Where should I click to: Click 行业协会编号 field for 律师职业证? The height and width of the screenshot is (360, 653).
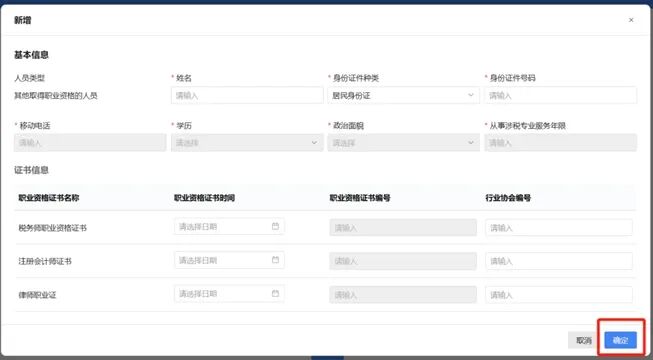tap(559, 295)
